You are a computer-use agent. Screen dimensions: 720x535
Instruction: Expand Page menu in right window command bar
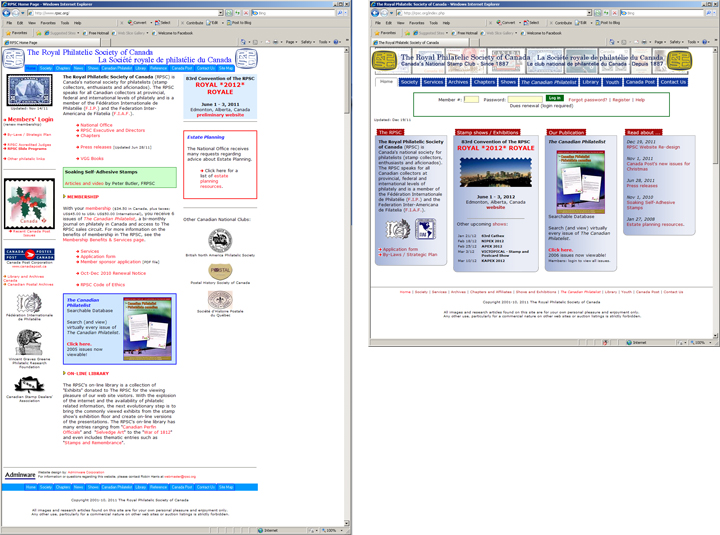[660, 42]
